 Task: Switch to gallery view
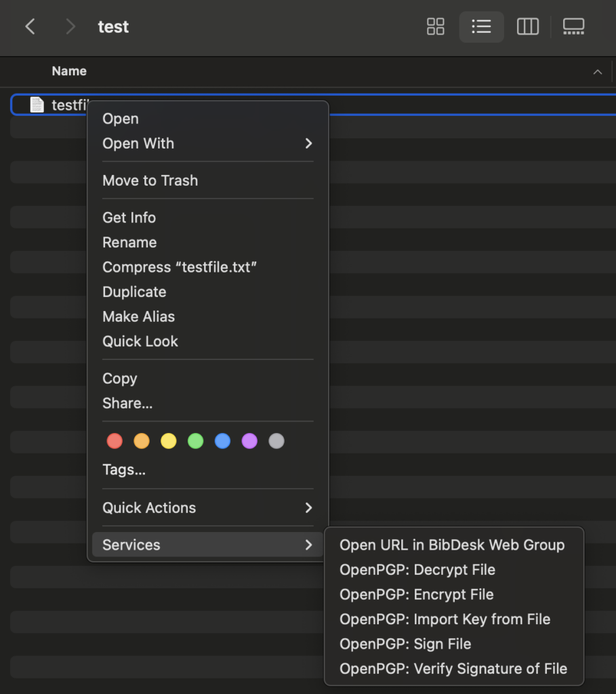tap(573, 27)
